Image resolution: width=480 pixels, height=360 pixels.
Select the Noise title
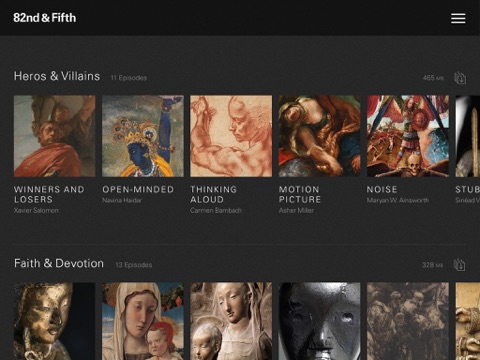(x=382, y=189)
